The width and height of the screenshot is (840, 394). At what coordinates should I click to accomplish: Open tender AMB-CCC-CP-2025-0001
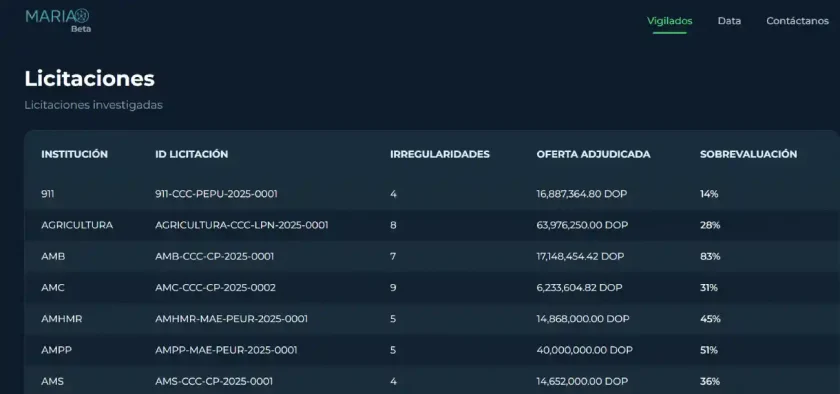[x=214, y=257]
